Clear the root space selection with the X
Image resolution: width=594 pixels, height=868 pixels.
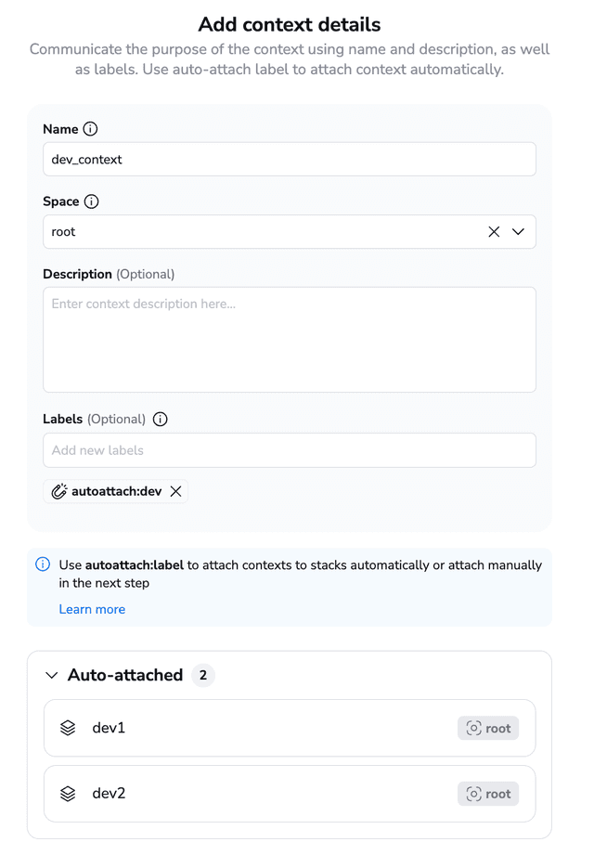pyautogui.click(x=493, y=231)
